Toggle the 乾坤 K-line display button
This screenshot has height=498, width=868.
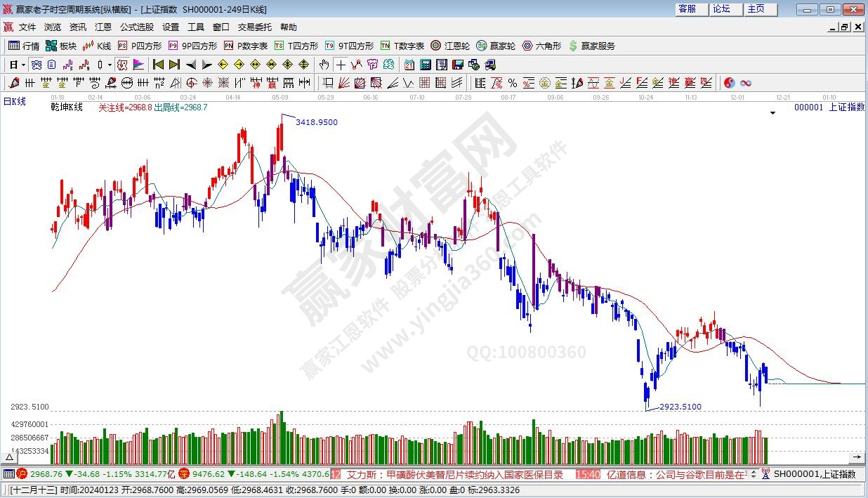coord(121,65)
